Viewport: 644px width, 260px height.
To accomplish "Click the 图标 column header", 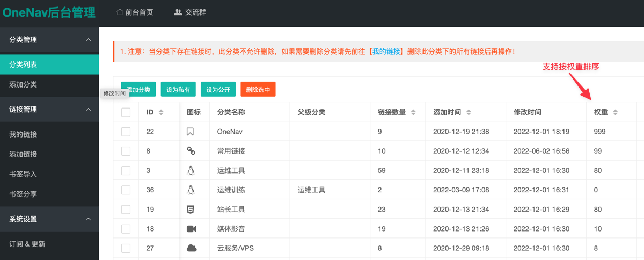I will coord(194,112).
